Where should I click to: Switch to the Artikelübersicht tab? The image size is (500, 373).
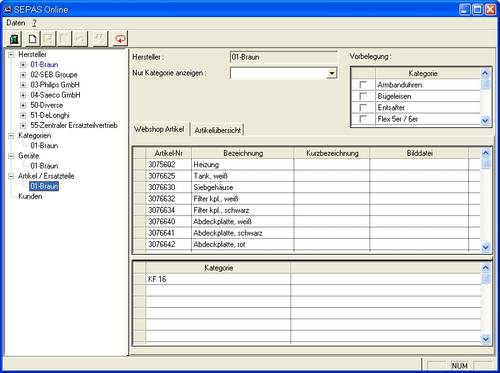(218, 130)
